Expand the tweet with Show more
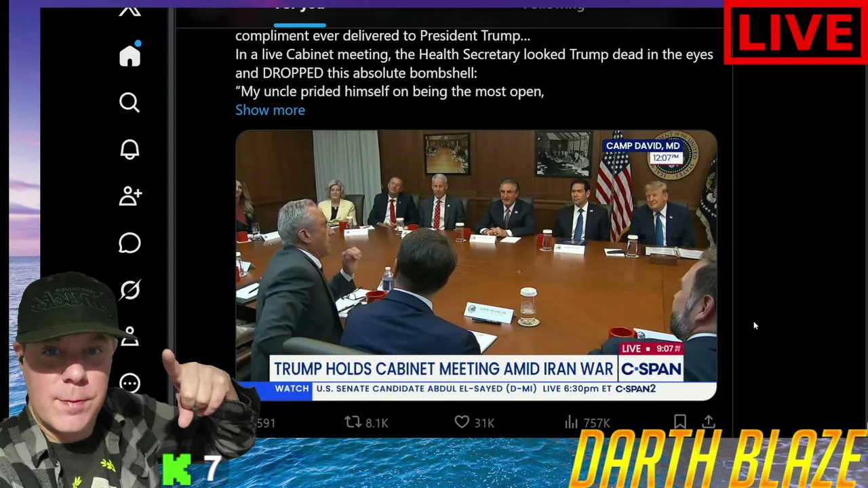The image size is (868, 488). [x=270, y=110]
